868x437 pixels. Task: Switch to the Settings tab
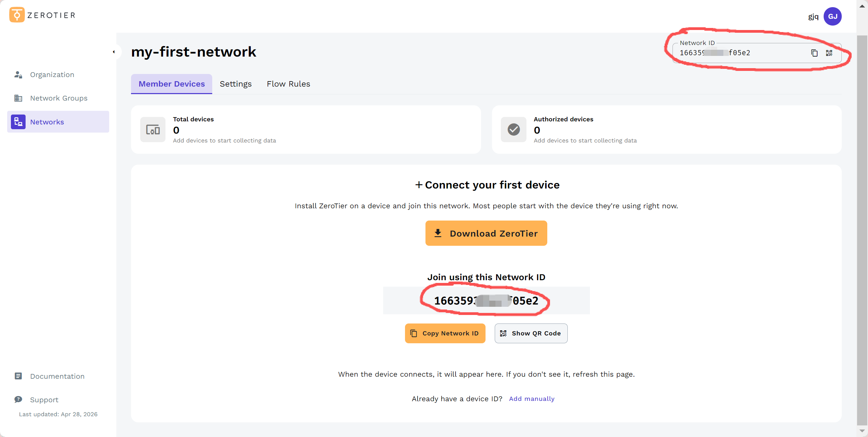(x=236, y=84)
